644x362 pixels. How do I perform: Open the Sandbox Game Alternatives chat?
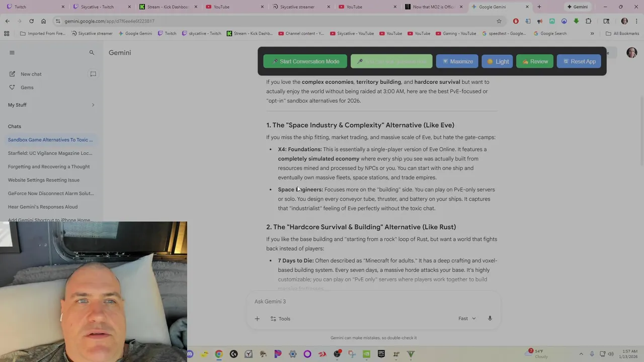[x=50, y=140]
